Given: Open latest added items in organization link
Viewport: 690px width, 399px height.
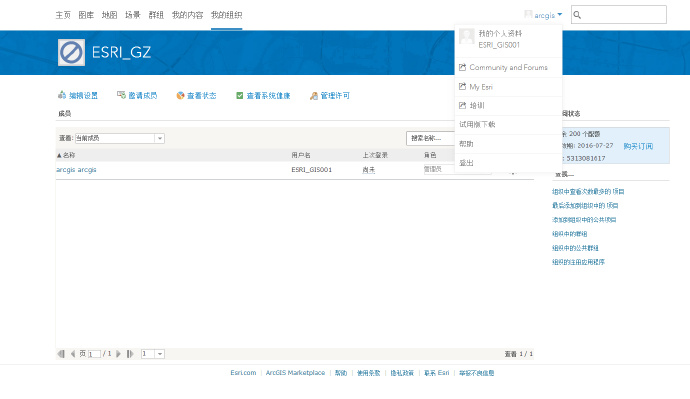Looking at the screenshot, I should click(x=585, y=205).
